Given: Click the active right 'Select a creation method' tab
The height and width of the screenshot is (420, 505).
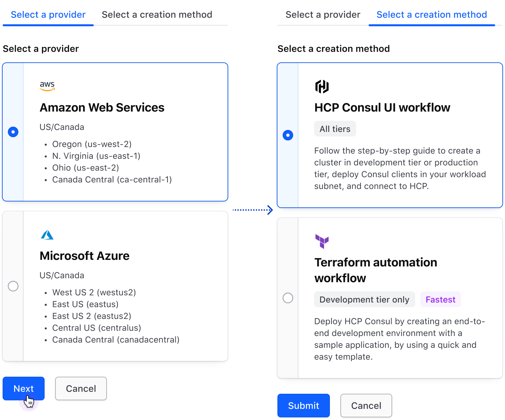Looking at the screenshot, I should tap(432, 15).
